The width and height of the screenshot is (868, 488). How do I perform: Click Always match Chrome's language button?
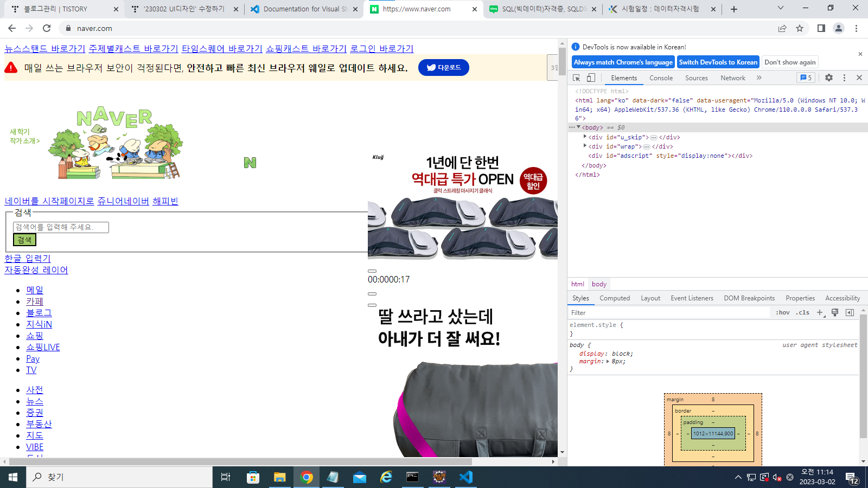(623, 62)
